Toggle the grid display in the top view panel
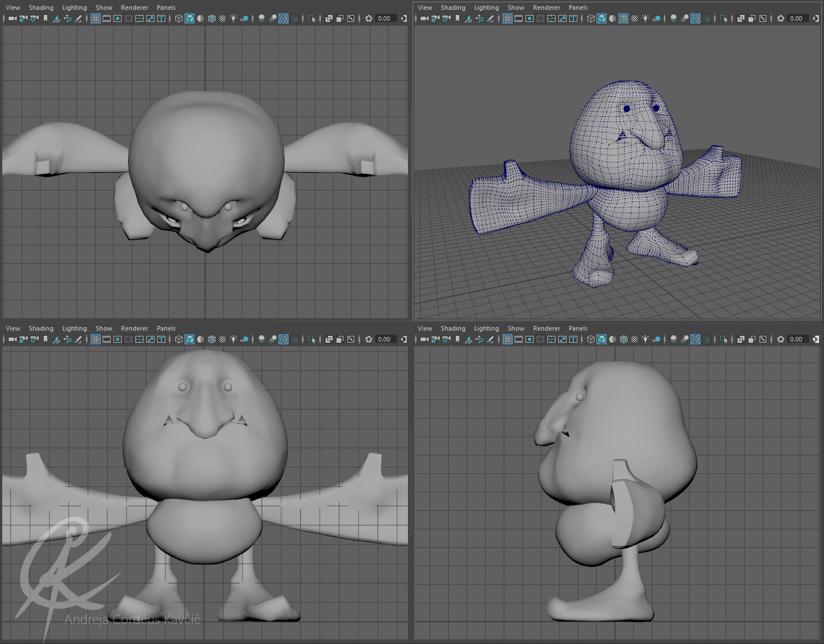The width and height of the screenshot is (824, 644). click(96, 18)
